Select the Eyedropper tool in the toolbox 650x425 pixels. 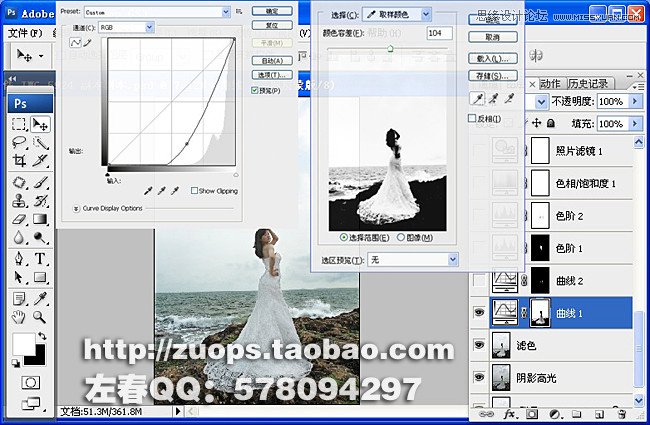pos(40,299)
